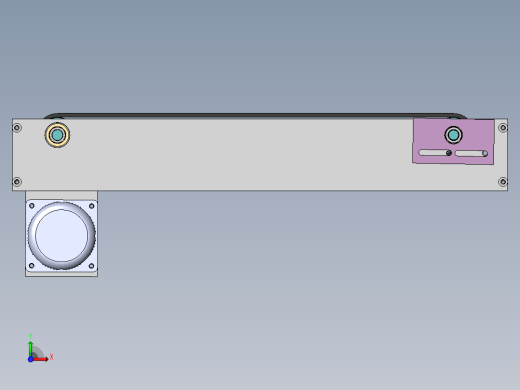
Task: Select the black conveyor belt on top
Action: pyautogui.click(x=255, y=116)
